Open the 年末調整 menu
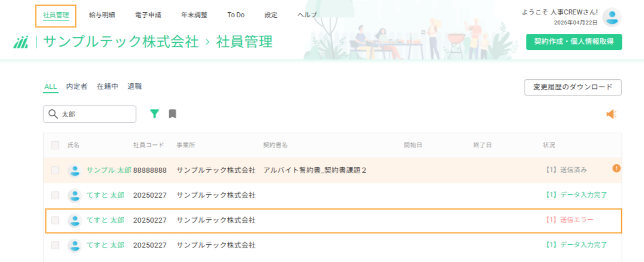This screenshot has width=644, height=262. point(194,15)
